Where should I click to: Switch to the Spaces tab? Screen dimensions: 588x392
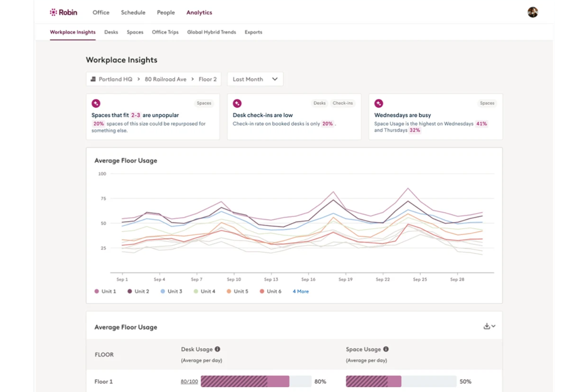point(135,32)
